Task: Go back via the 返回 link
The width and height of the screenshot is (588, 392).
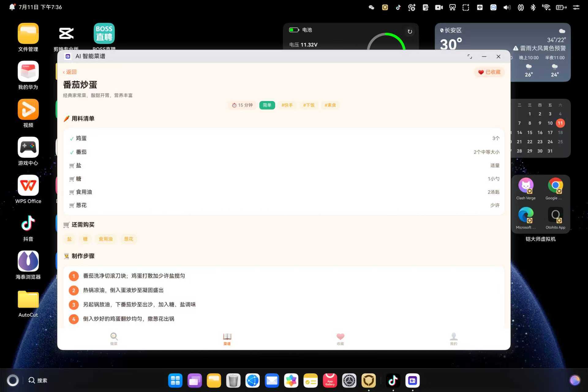Action: click(x=70, y=72)
